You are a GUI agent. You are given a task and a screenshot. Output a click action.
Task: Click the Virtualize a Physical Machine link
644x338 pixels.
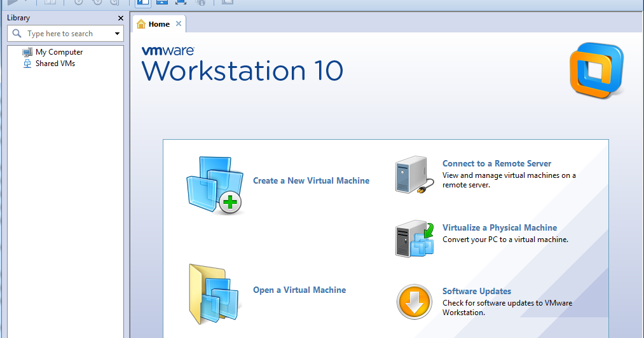(500, 227)
